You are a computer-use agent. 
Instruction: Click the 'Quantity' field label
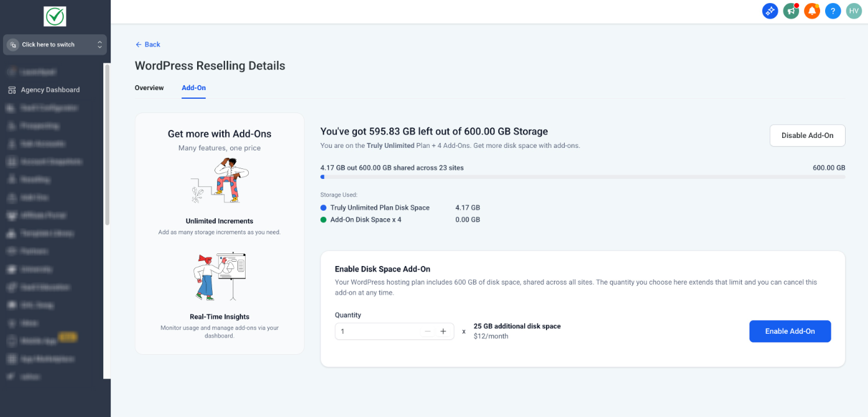pyautogui.click(x=348, y=315)
